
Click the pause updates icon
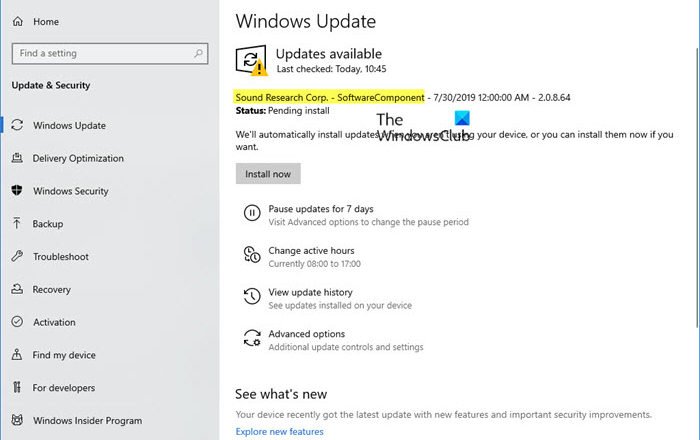point(250,214)
